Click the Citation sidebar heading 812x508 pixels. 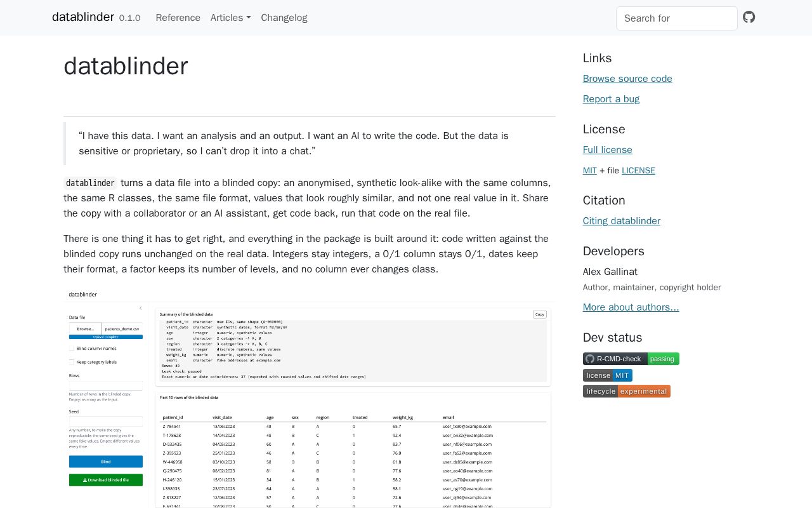604,201
